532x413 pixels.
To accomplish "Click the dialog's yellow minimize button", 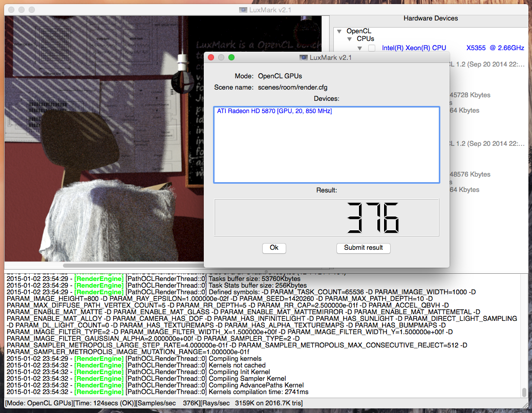I will pos(221,57).
